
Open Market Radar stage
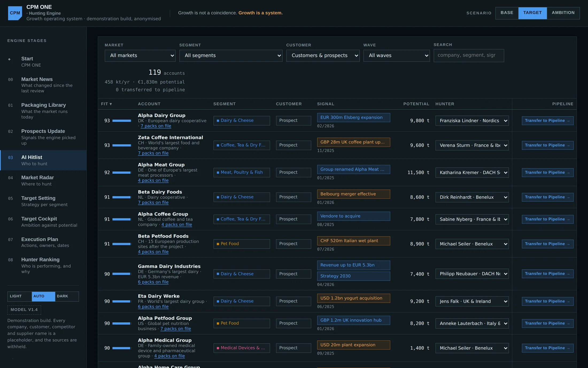click(43, 181)
